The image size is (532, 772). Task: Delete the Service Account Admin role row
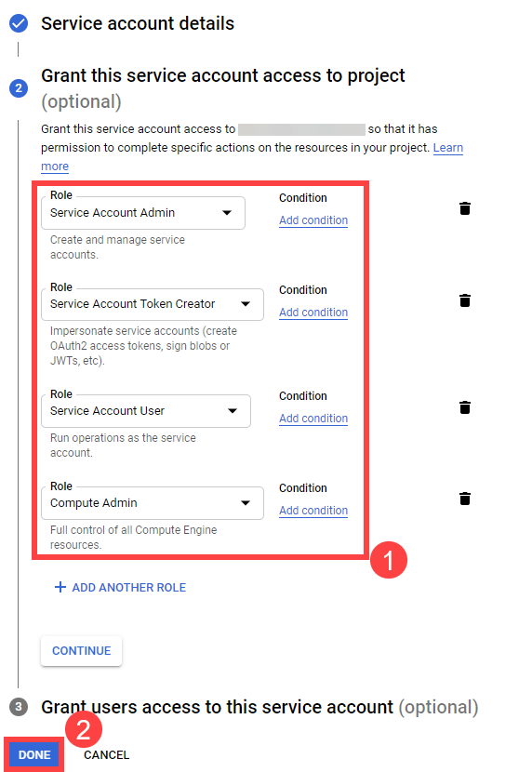tap(465, 208)
